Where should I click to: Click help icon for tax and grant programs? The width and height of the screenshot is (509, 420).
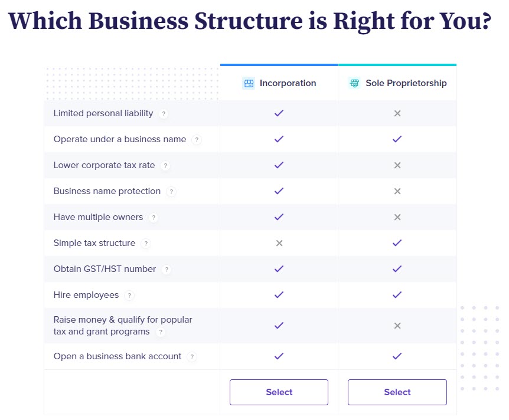point(160,332)
